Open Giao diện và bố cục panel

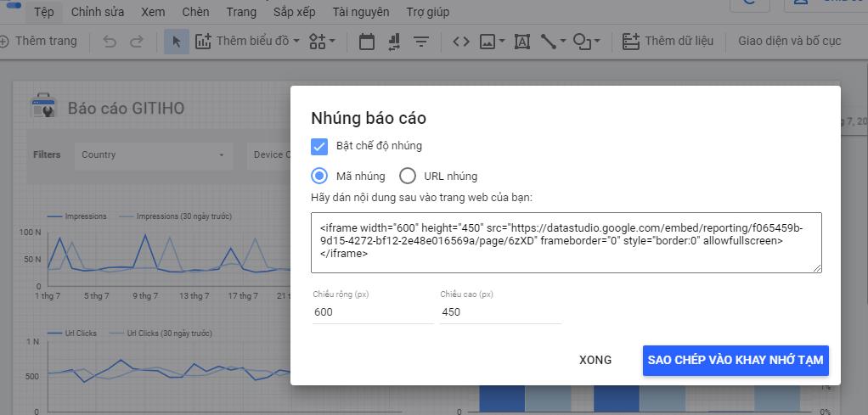789,41
